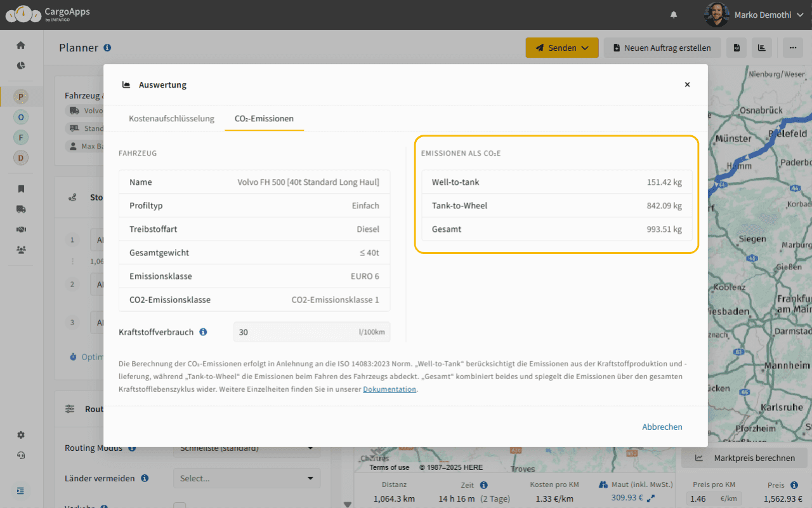
Task: Click the truck vehicles icon in sidebar
Action: [21, 209]
